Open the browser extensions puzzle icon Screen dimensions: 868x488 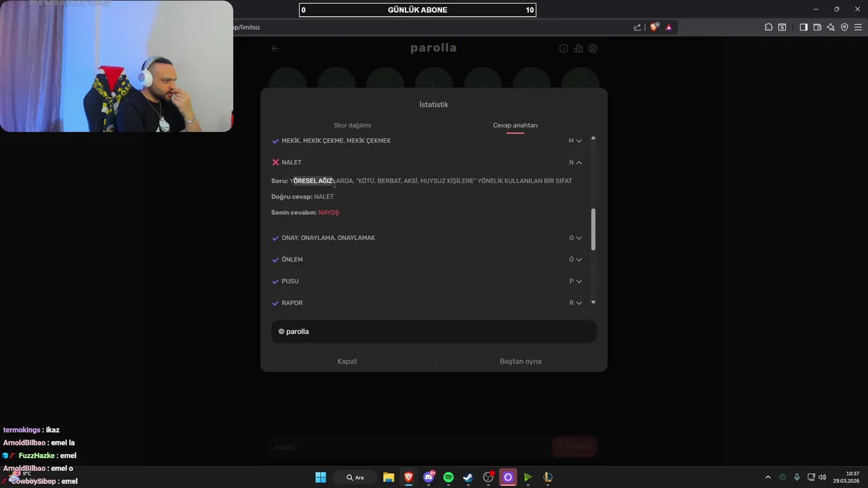coord(768,27)
